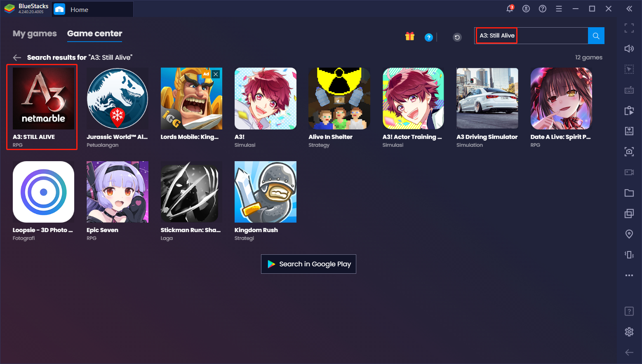
Task: Click the back arrow at sidebar bottom
Action: click(x=629, y=352)
